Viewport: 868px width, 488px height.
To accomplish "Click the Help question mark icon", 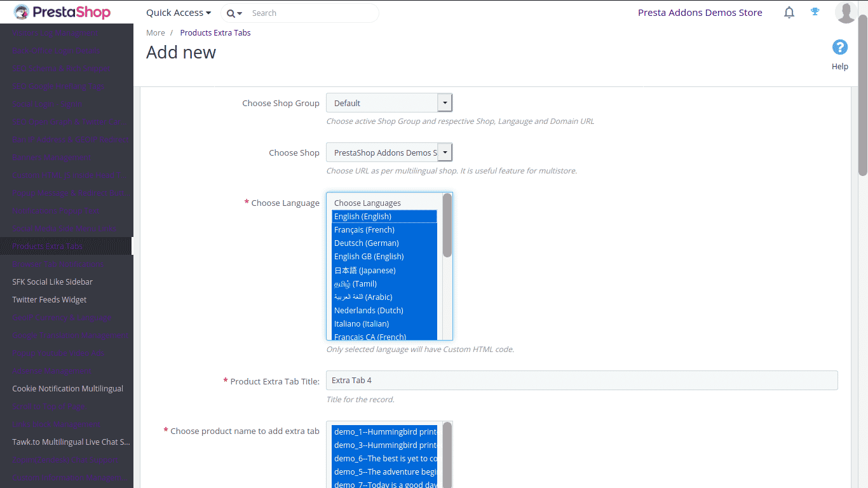I will coord(839,48).
